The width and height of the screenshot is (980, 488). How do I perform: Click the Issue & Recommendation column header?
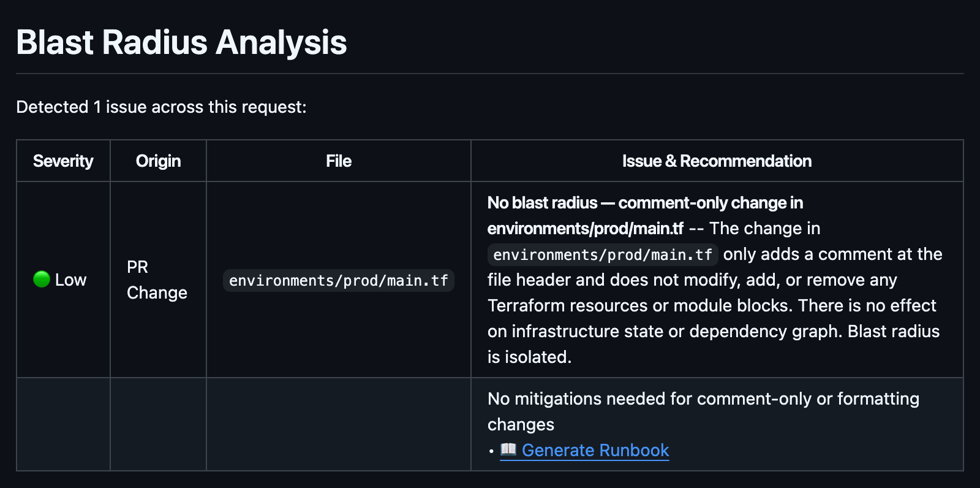pos(717,161)
